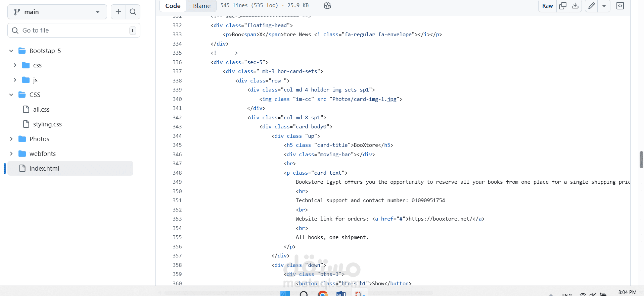Click the Raw button
644x296 pixels.
coord(547,6)
